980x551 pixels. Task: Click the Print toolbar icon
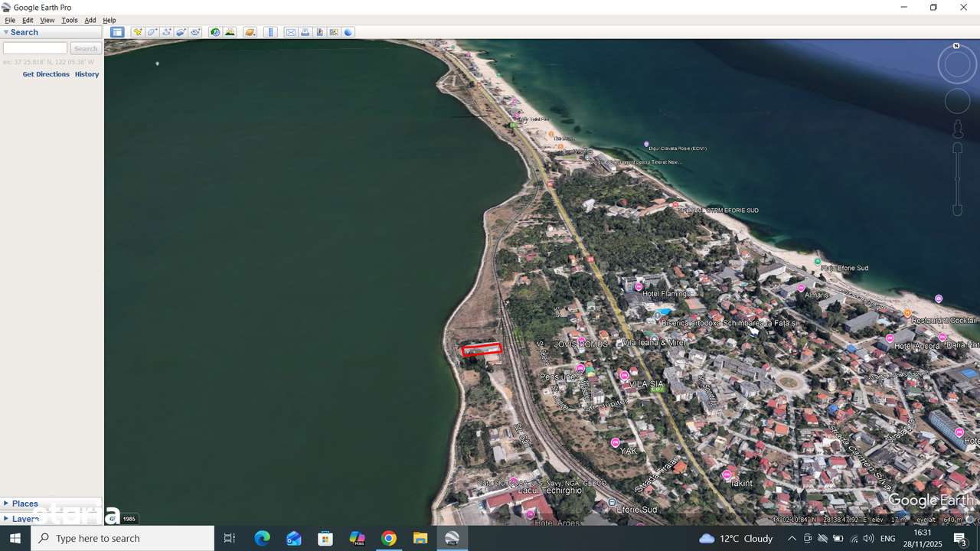(x=305, y=32)
